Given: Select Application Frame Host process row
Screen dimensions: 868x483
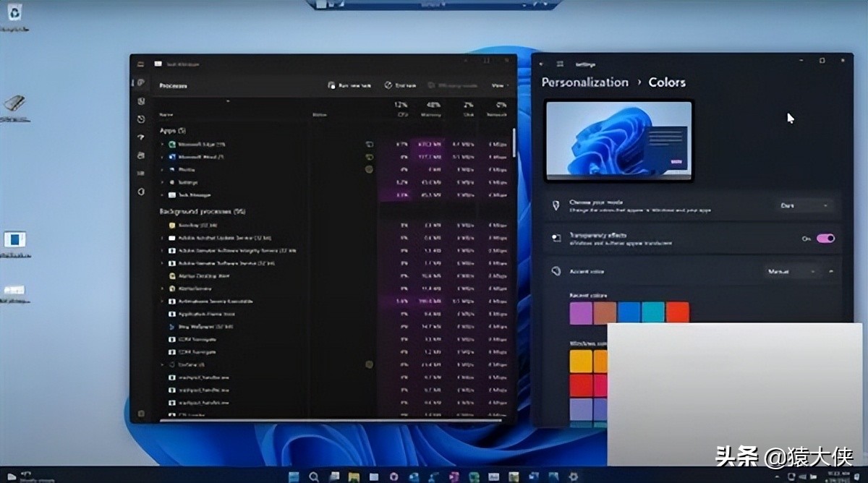Looking at the screenshot, I should pyautogui.click(x=334, y=314).
